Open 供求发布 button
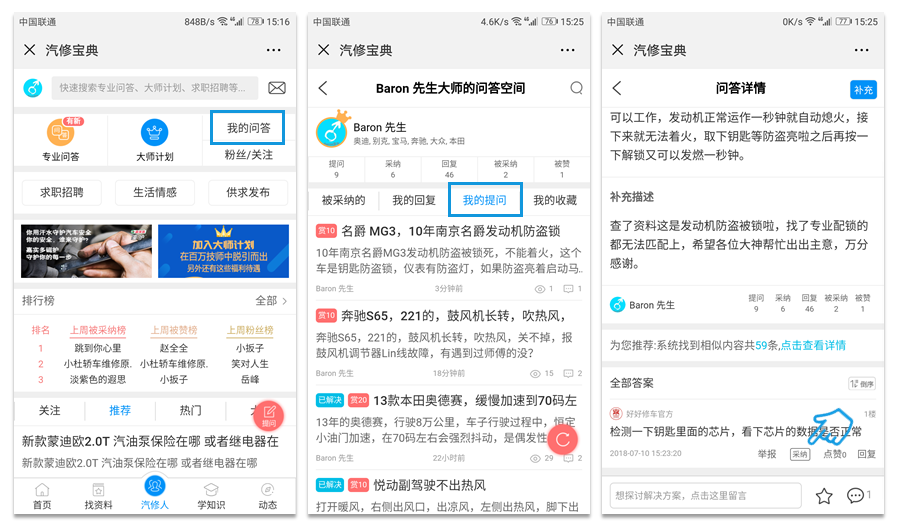 (248, 193)
